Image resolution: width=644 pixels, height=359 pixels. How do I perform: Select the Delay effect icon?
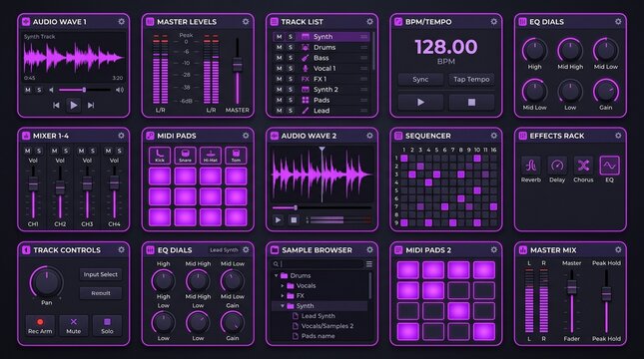pyautogui.click(x=557, y=166)
